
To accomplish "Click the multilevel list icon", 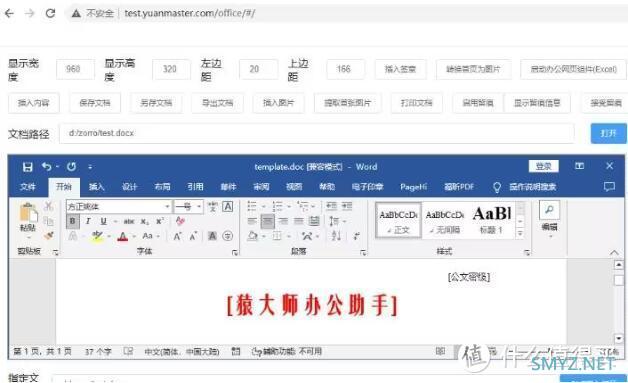I will click(x=303, y=206).
